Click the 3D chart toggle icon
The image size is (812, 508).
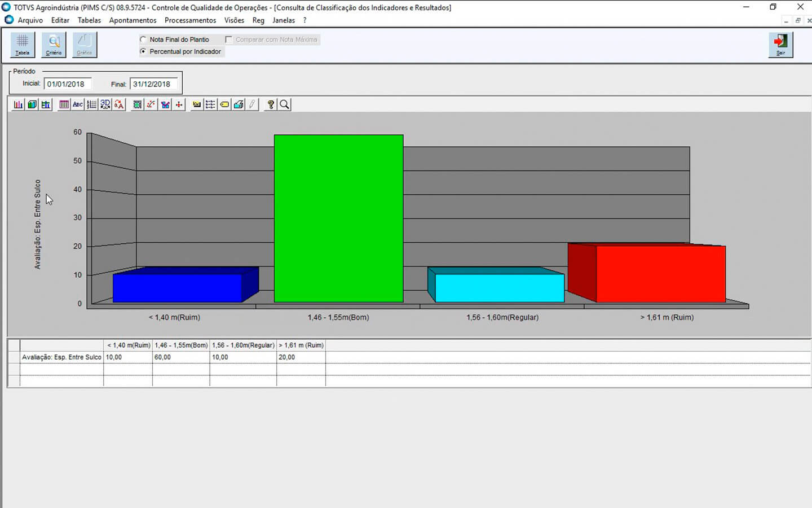pyautogui.click(x=105, y=104)
